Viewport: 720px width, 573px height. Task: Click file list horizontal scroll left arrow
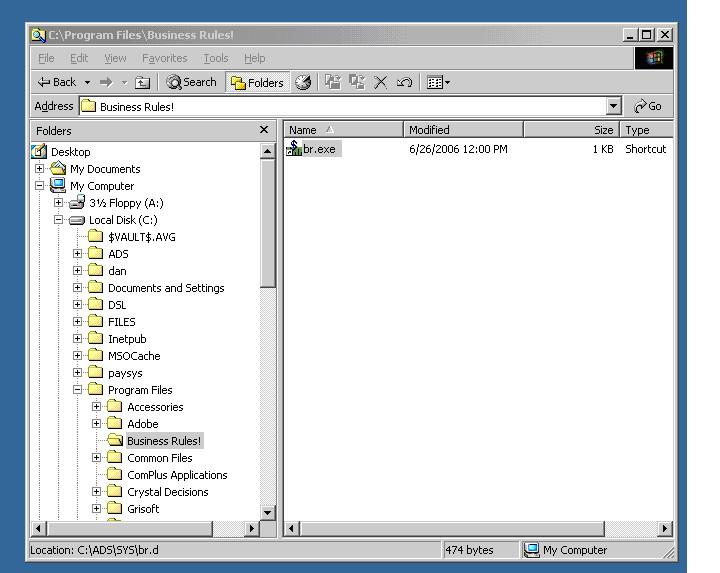point(291,528)
